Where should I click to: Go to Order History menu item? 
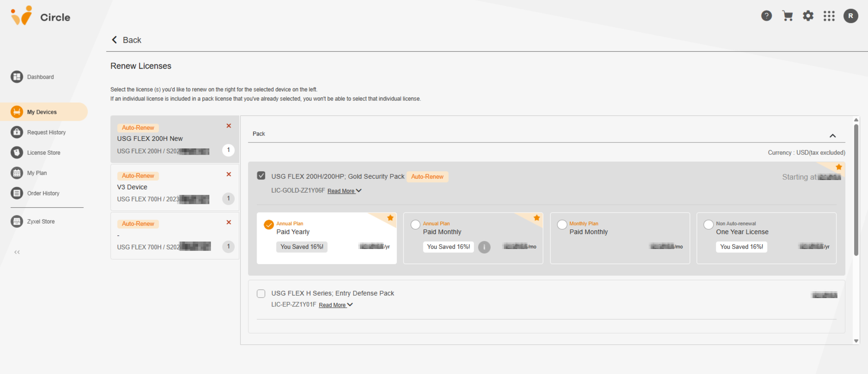43,193
